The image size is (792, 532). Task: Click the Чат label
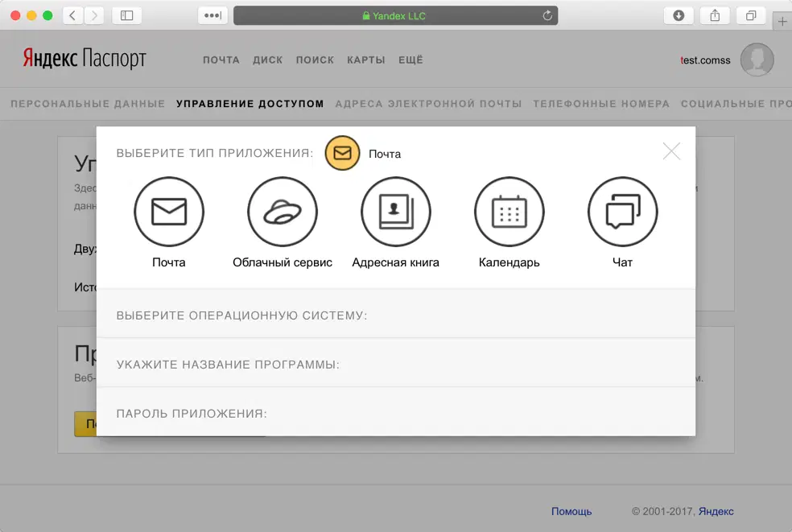coord(622,262)
